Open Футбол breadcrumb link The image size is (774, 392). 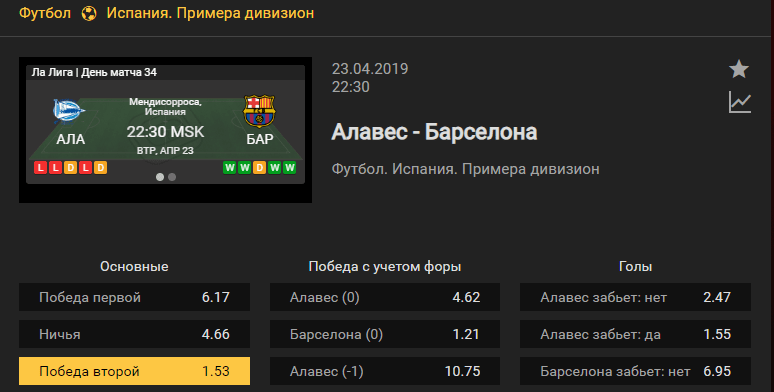(45, 13)
